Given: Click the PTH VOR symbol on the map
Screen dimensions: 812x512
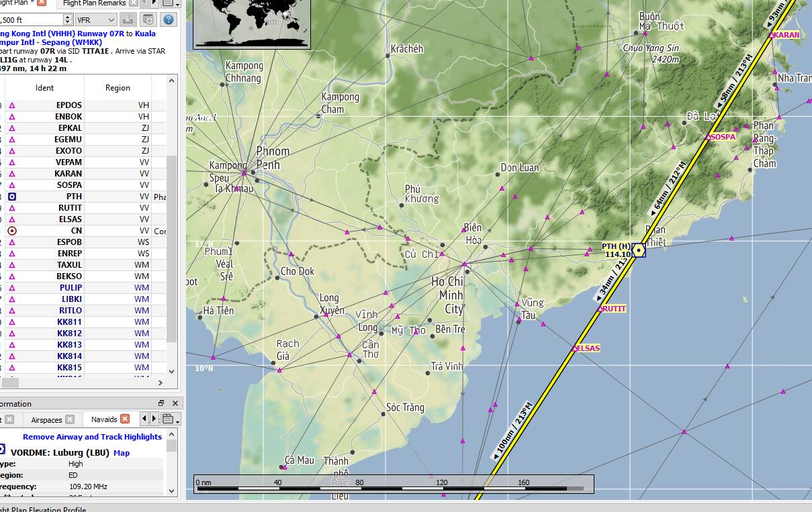Looking at the screenshot, I should click(639, 250).
